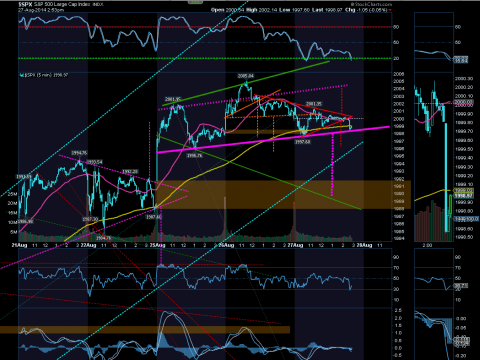Click the 2:00 time label in the right panel
This screenshot has height=360, width=480.
pos(427,245)
